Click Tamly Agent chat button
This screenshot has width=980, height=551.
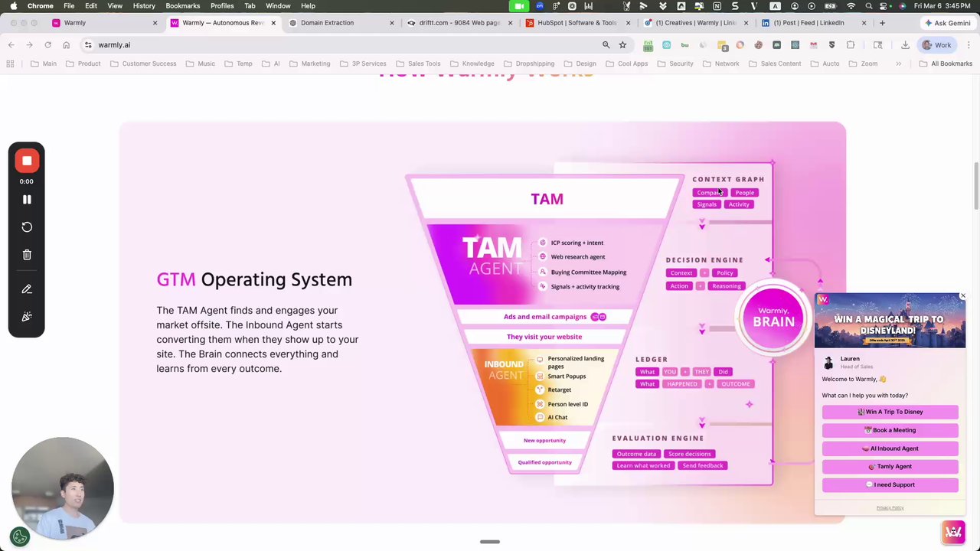pyautogui.click(x=890, y=466)
